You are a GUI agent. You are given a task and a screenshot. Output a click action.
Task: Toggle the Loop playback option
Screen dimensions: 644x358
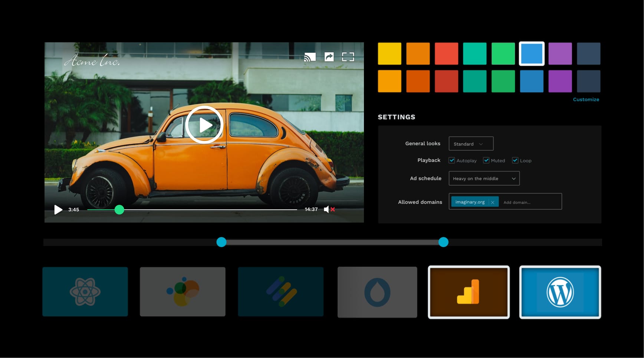click(515, 160)
